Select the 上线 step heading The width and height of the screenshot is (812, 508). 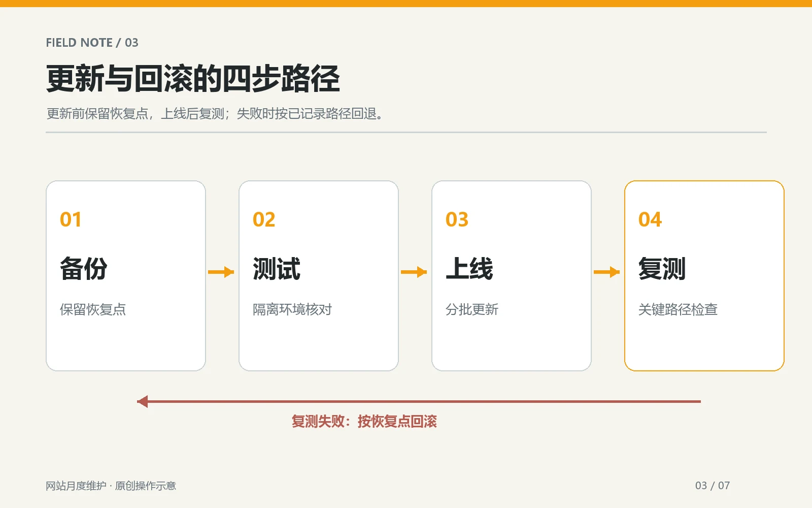[x=469, y=269]
